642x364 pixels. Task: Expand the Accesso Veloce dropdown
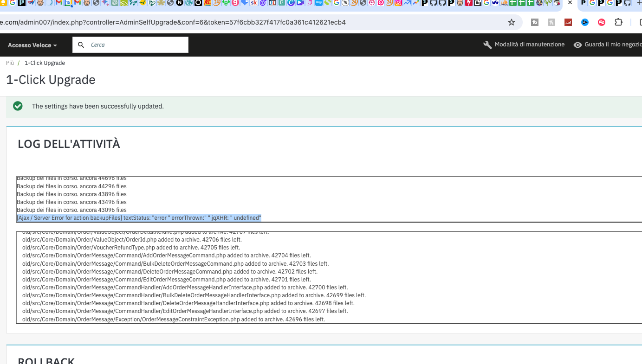tap(32, 45)
